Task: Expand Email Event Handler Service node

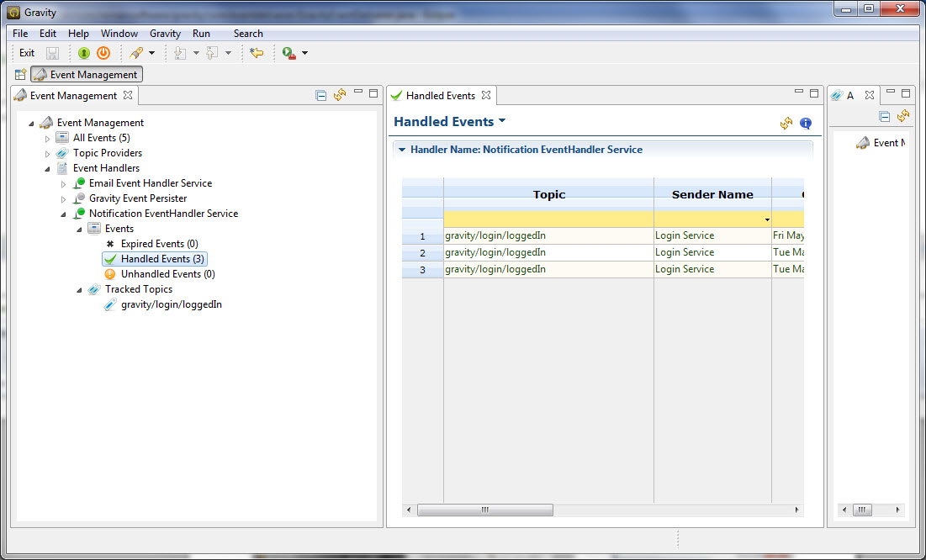Action: (x=64, y=183)
